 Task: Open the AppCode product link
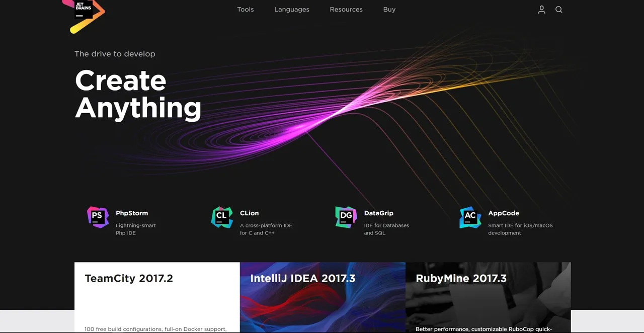(x=504, y=213)
